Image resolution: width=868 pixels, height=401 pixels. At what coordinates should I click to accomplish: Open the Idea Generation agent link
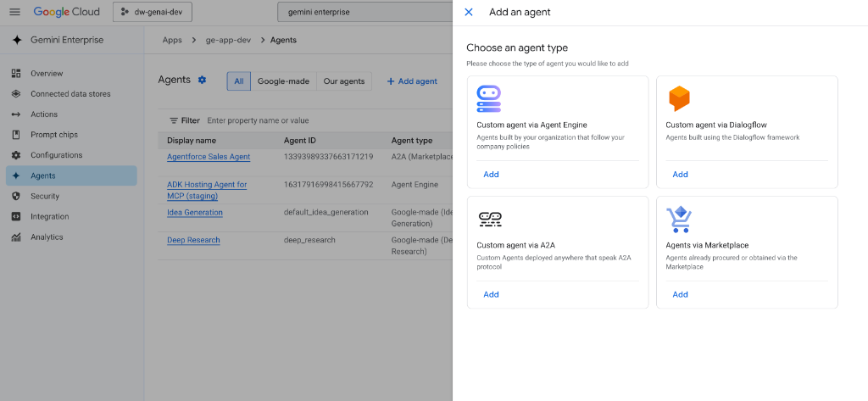(x=195, y=212)
